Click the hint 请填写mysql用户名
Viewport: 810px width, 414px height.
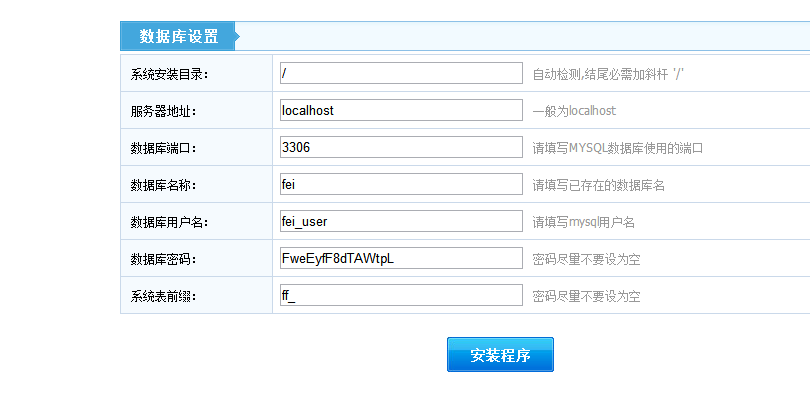click(x=583, y=222)
